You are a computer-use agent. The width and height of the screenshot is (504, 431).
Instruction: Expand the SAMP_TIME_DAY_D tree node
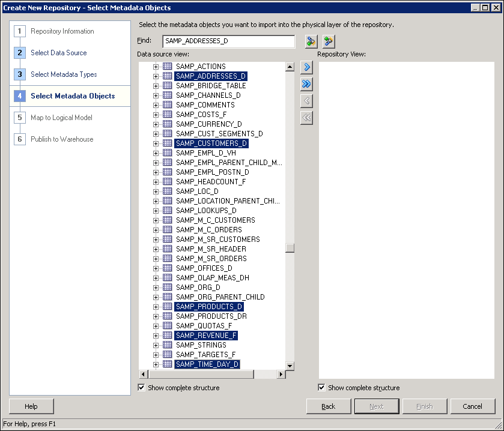(156, 364)
